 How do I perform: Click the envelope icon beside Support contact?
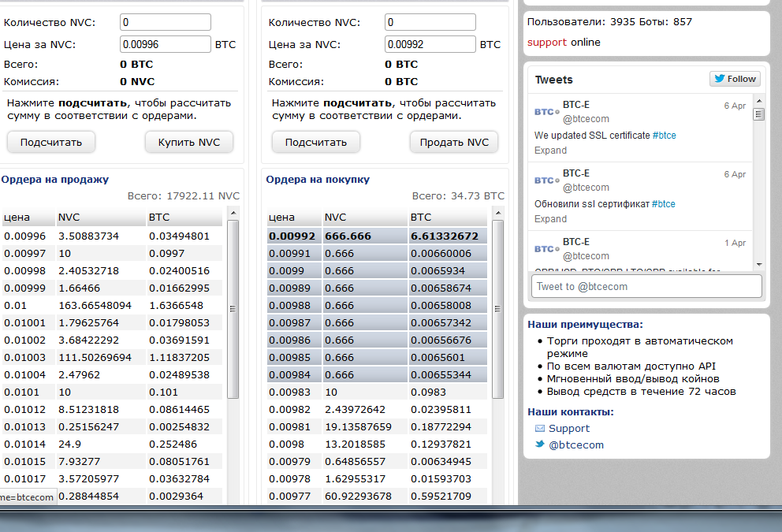point(540,429)
